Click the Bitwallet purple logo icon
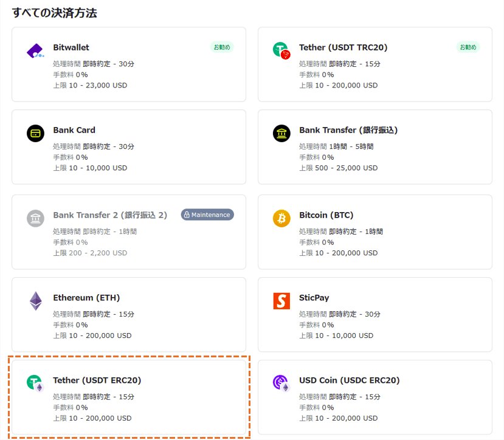The height and width of the screenshot is (440, 504). [x=35, y=51]
